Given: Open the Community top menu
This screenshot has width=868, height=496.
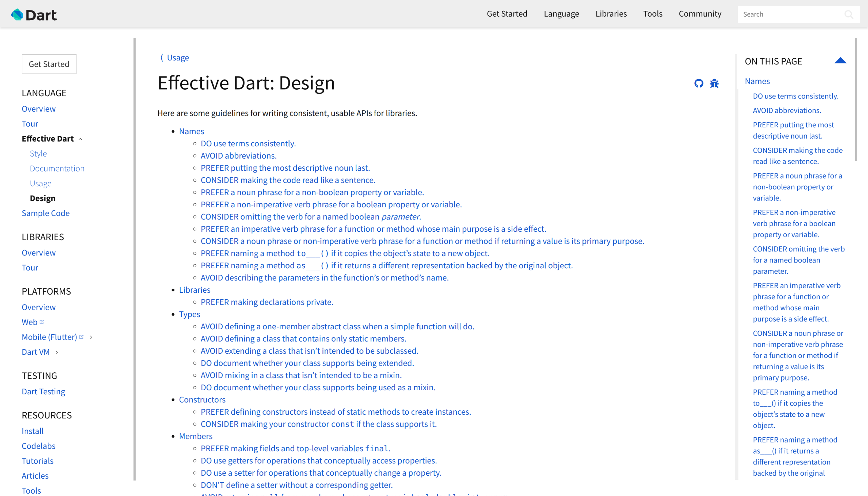Looking at the screenshot, I should [x=700, y=14].
